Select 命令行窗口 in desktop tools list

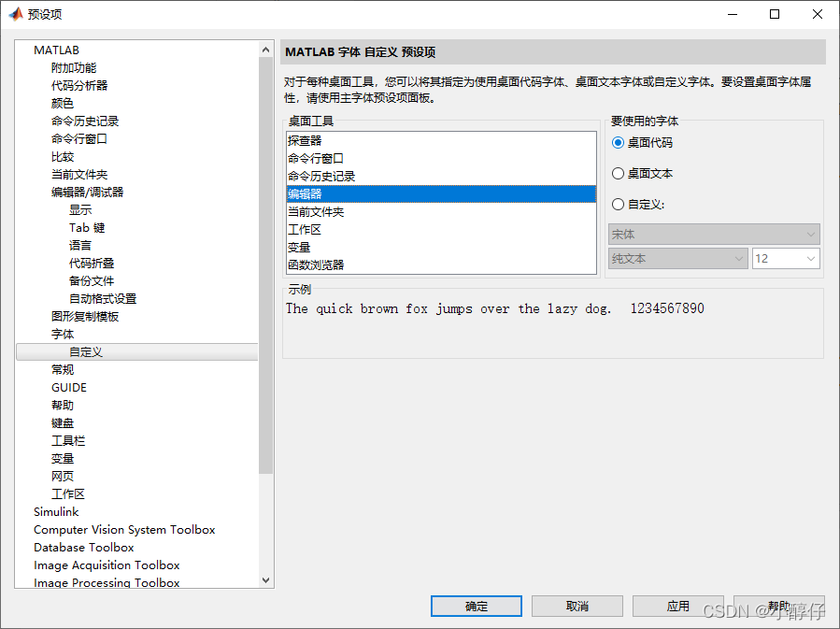click(x=441, y=159)
